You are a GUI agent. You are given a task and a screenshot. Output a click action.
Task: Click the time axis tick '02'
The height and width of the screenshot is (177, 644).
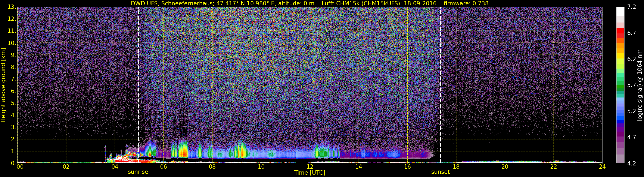coord(66,167)
